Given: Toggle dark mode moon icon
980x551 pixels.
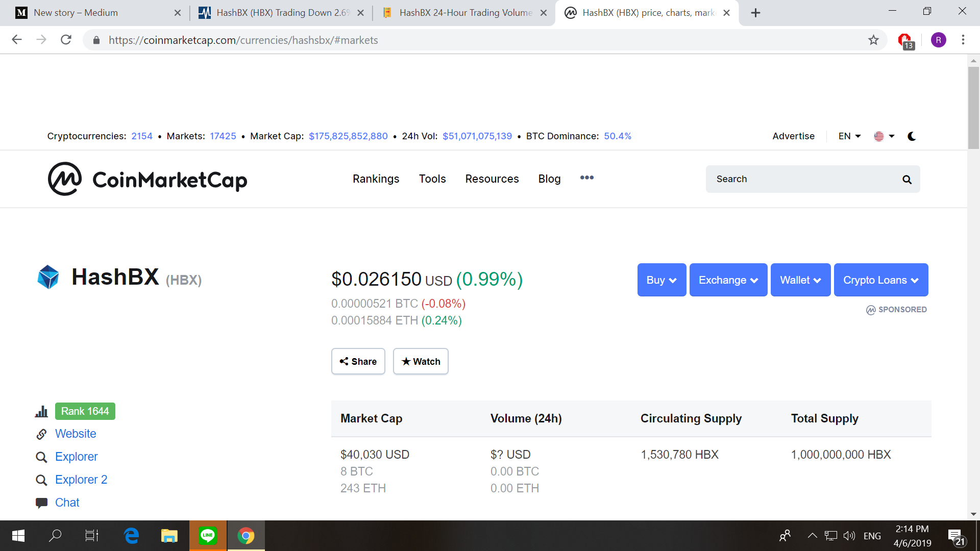Looking at the screenshot, I should point(912,136).
